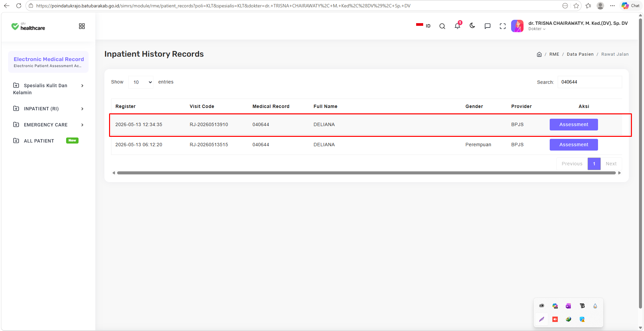Image resolution: width=644 pixels, height=331 pixels.
Task: Open Adobe Creative Cloud tray icon
Action: tap(542, 306)
